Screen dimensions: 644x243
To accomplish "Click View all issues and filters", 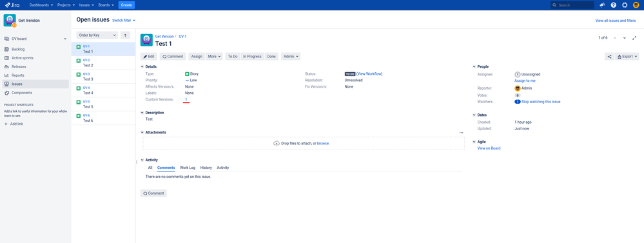I will point(616,21).
